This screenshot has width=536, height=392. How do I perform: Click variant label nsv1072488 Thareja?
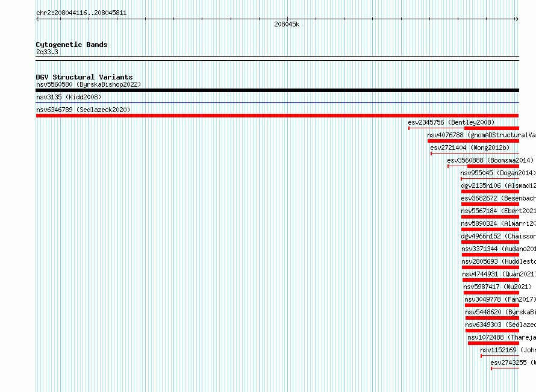pyautogui.click(x=502, y=337)
